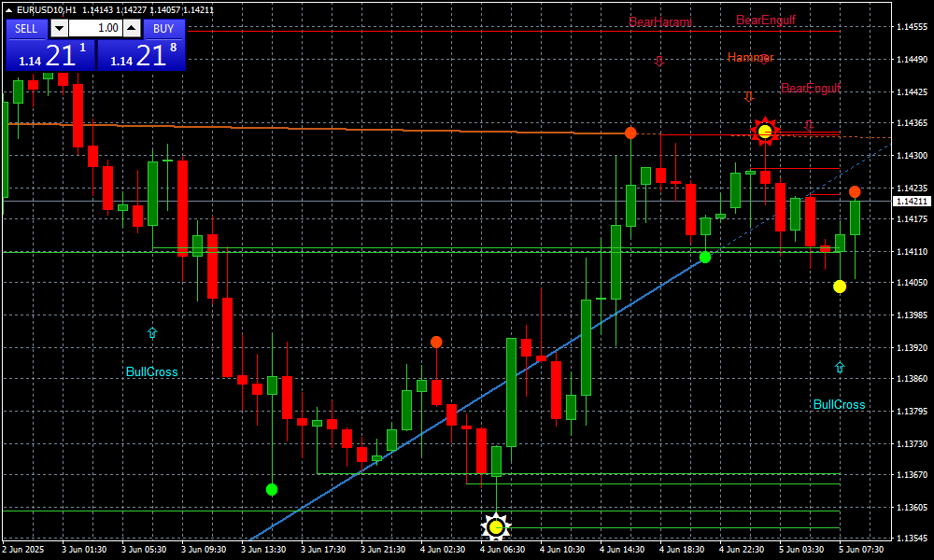Select the yellow dot near latest candle
The width and height of the screenshot is (934, 560).
[x=840, y=287]
